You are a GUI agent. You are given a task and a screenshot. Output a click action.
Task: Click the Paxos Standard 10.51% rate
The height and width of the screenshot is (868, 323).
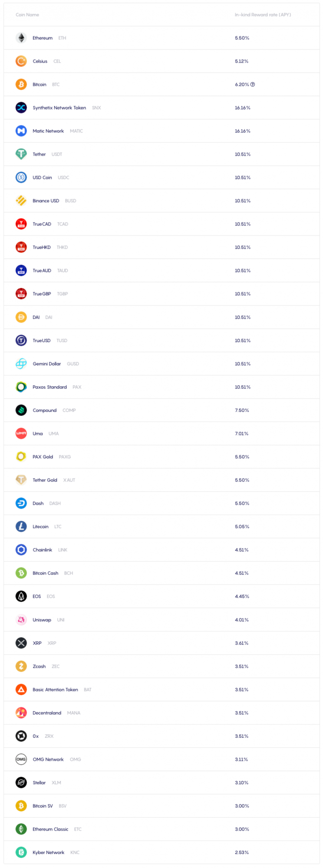243,387
